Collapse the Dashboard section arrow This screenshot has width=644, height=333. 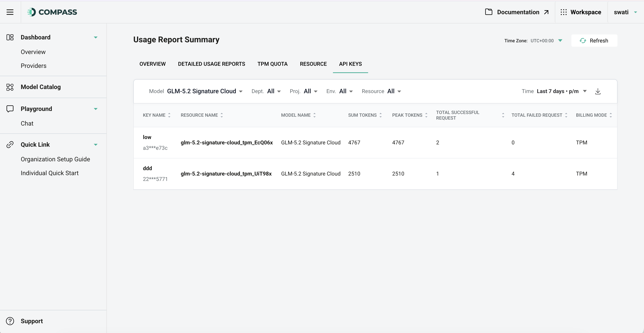pyautogui.click(x=95, y=37)
